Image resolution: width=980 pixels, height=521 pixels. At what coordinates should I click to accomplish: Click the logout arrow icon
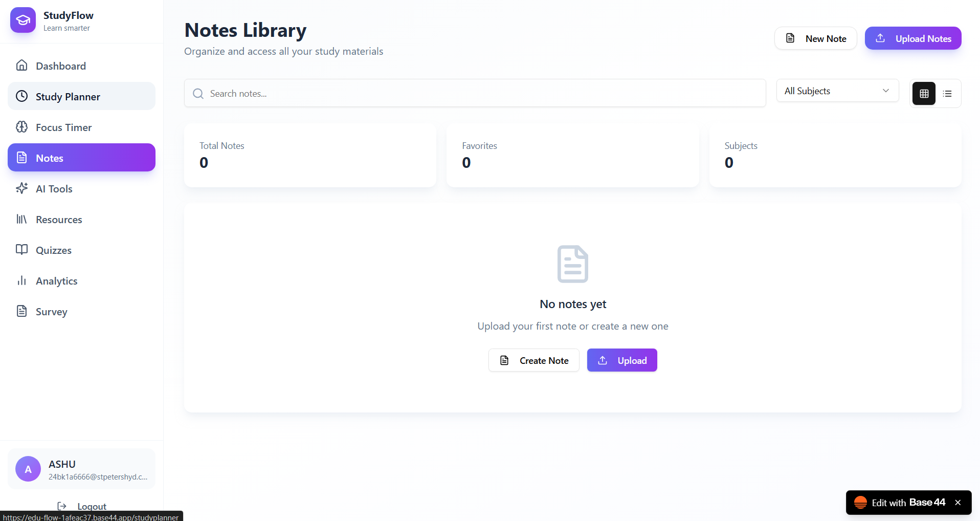click(x=62, y=506)
